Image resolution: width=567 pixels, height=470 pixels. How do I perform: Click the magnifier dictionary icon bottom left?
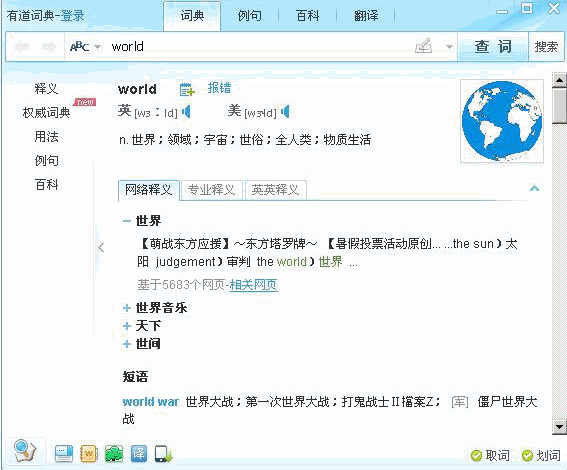pos(25,451)
